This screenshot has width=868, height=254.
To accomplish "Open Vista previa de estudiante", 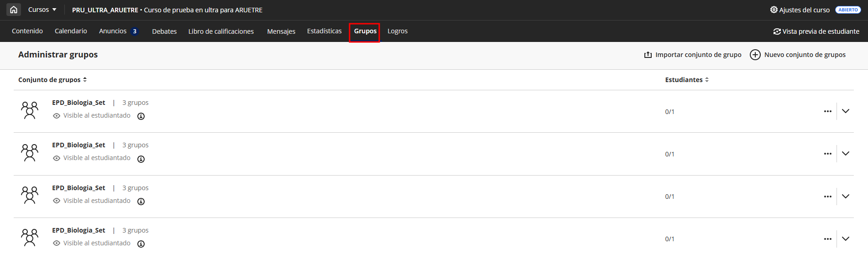I will click(816, 31).
